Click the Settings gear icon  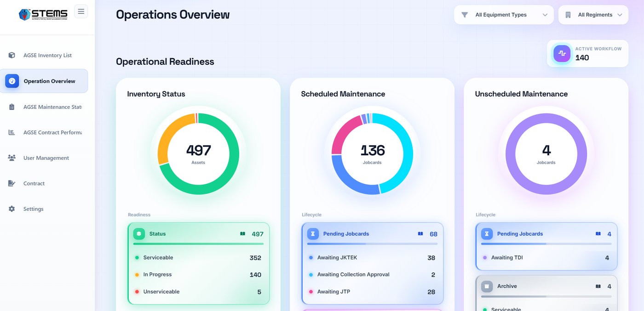[x=12, y=209]
